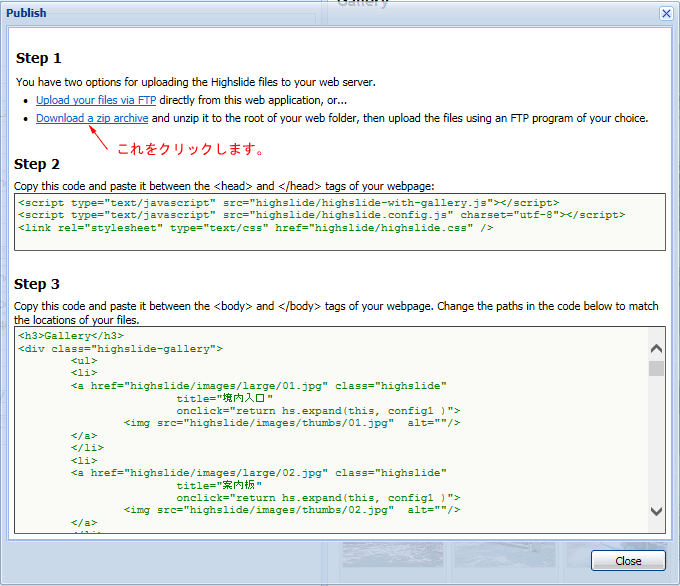
Task: Click the img src thumbs/02.jpg line
Action: coord(292,510)
